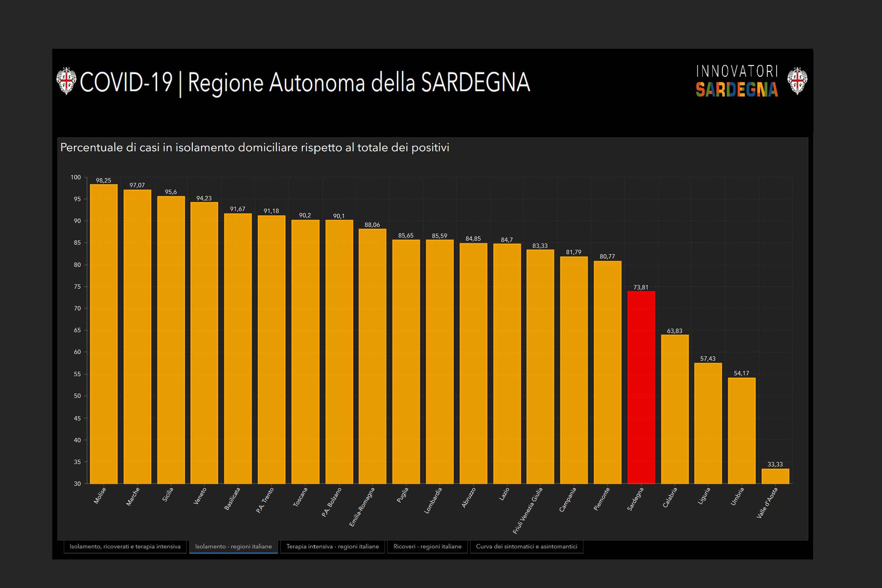Click the red Sardegna bar
882x588 pixels.
pyautogui.click(x=641, y=388)
